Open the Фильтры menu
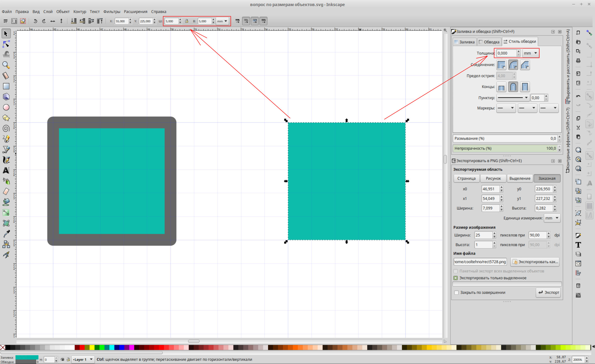 (112, 12)
